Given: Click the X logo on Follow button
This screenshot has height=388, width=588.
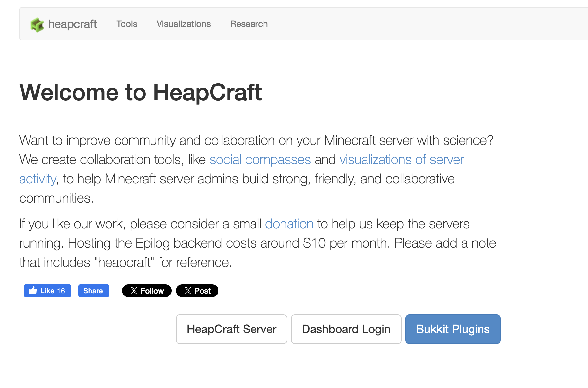Looking at the screenshot, I should 134,291.
